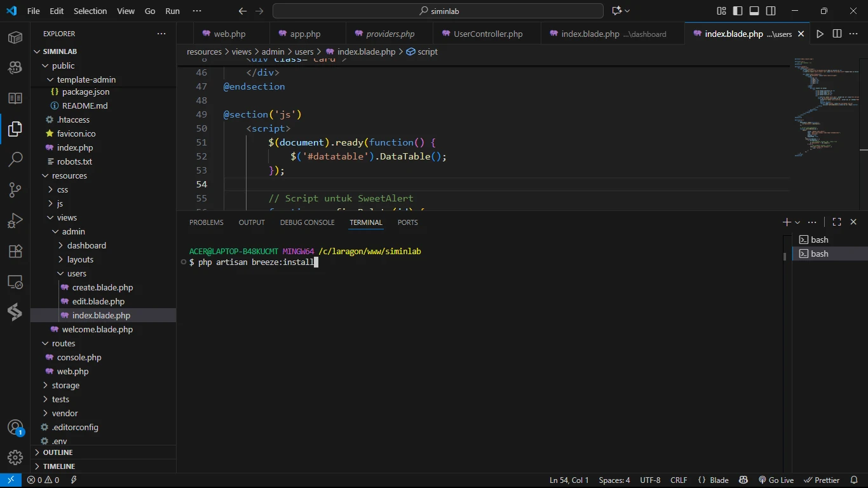The width and height of the screenshot is (868, 488).
Task: Click the Manage gear icon
Action: tap(15, 457)
